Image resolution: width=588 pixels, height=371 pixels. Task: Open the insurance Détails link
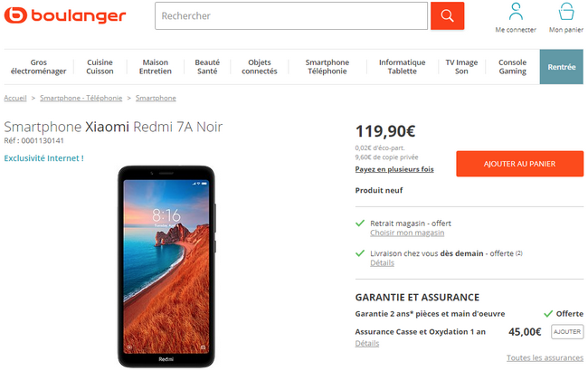(x=367, y=343)
